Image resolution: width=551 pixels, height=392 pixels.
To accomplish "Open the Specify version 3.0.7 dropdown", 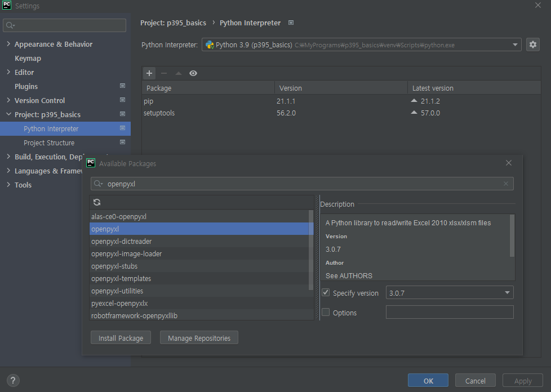I will tap(507, 293).
